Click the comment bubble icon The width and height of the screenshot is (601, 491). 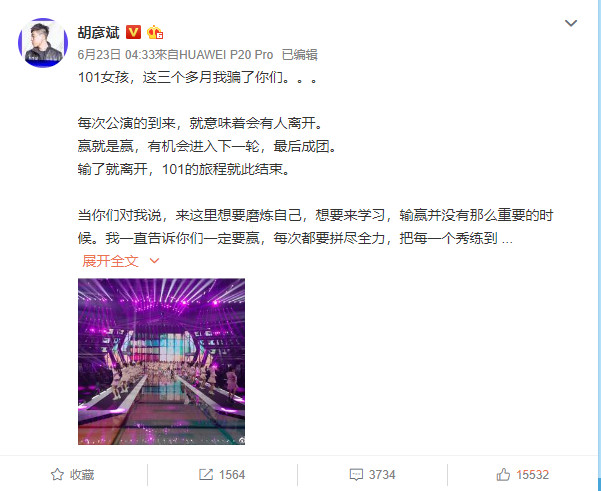tap(356, 475)
